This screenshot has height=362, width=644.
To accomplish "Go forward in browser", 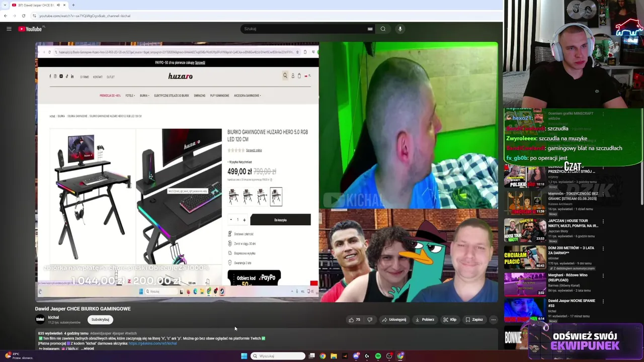I will point(14,16).
